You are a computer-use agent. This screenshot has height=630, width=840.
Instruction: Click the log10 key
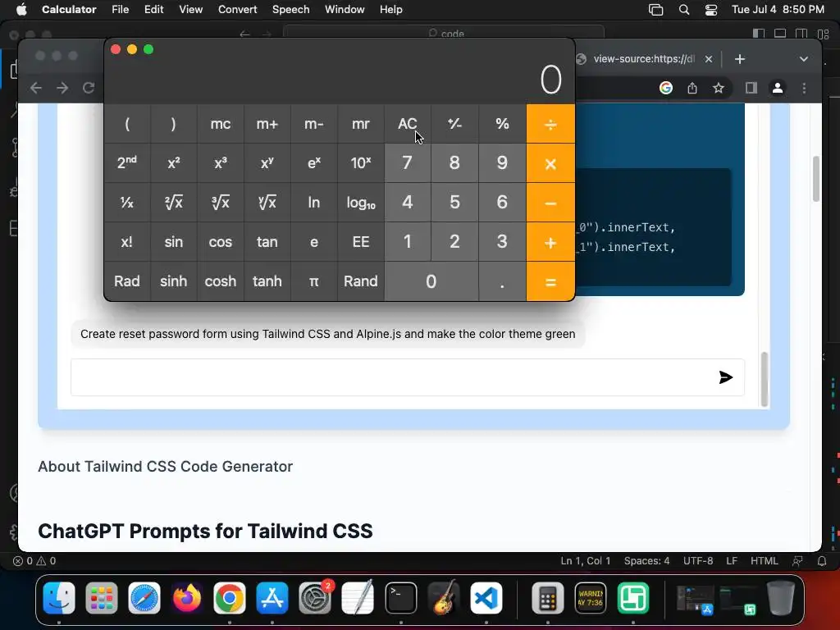click(361, 203)
